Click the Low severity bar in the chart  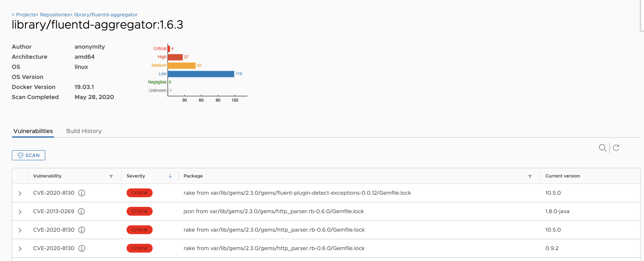click(200, 74)
